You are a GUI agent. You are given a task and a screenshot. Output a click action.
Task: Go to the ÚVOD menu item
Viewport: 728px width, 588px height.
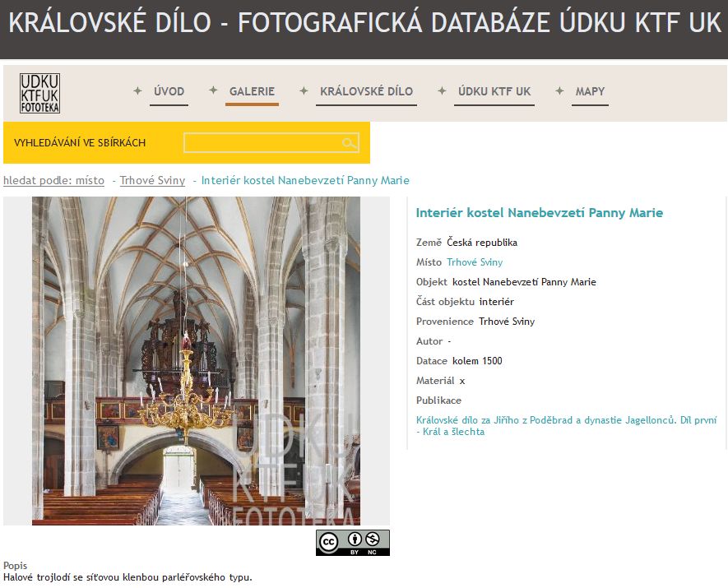click(169, 91)
